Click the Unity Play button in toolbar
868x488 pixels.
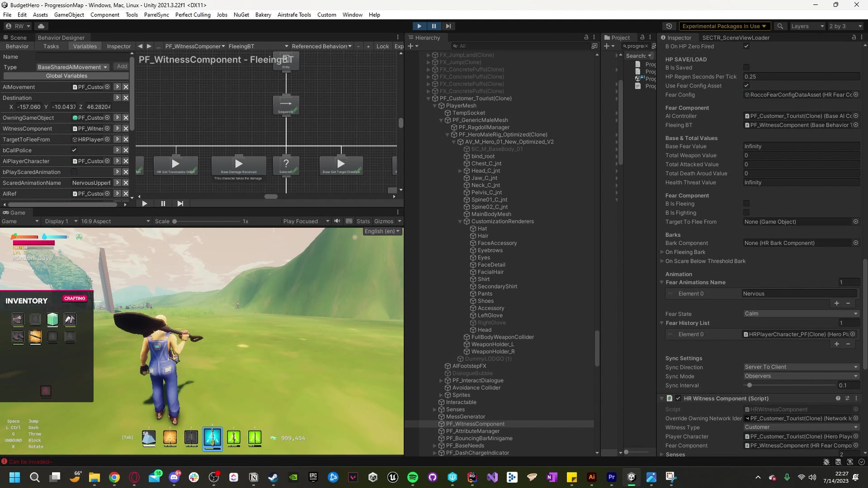419,26
